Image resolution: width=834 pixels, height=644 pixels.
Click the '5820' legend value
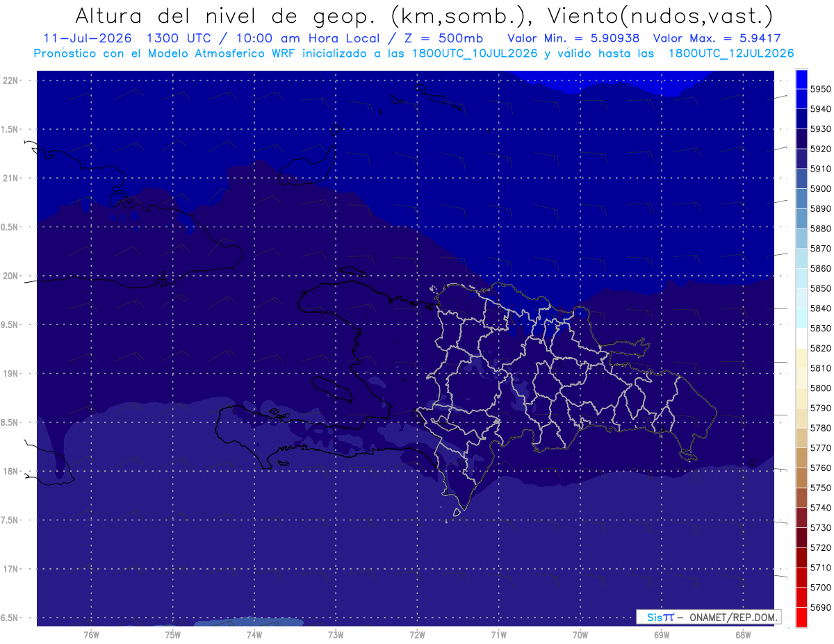point(821,348)
